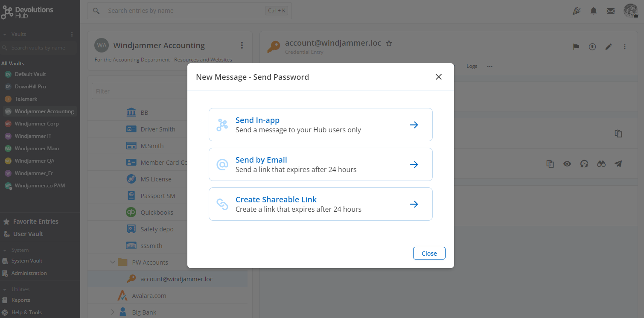The image size is (644, 318).
Task: Collapse the Utilities section
Action: pyautogui.click(x=5, y=289)
